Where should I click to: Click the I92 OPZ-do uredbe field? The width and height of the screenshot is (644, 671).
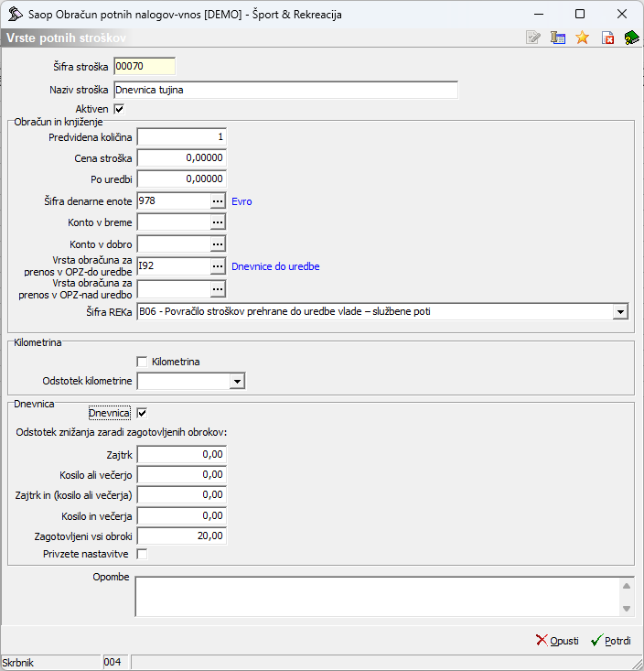point(174,266)
